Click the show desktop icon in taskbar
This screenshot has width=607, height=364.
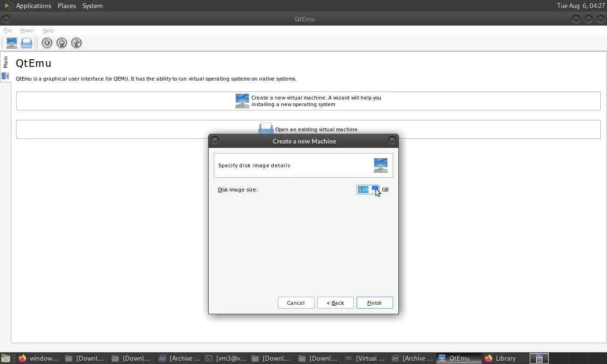click(6, 358)
